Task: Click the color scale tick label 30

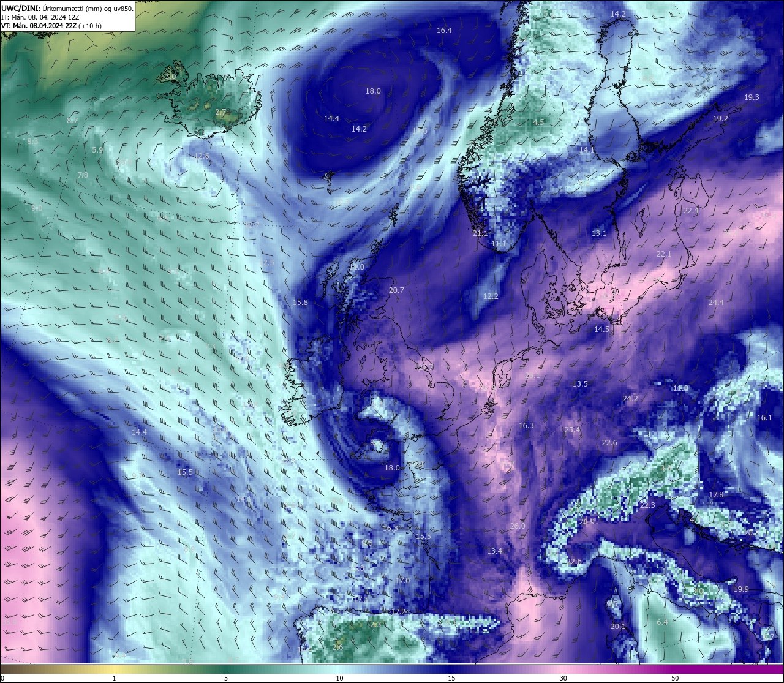Action: tap(563, 678)
